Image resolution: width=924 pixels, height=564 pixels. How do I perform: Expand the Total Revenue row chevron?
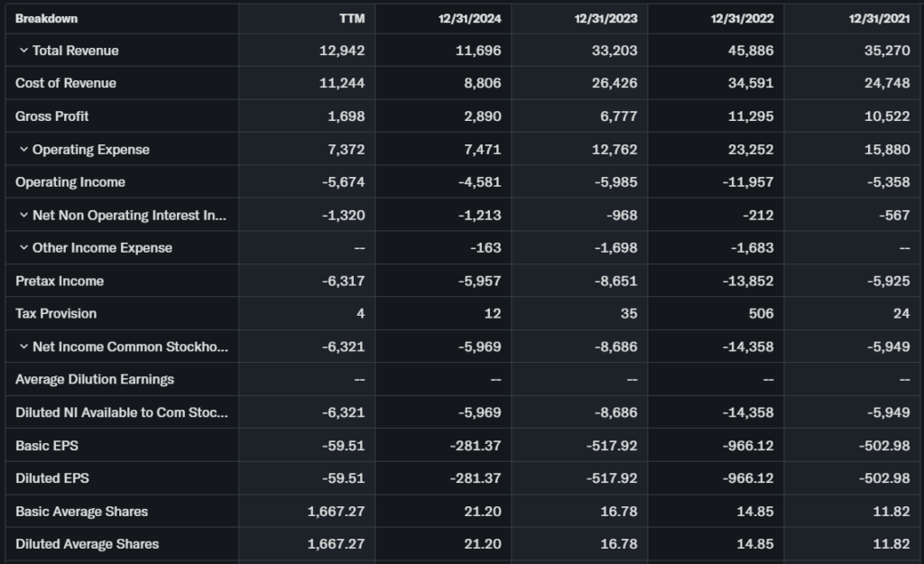(23, 51)
